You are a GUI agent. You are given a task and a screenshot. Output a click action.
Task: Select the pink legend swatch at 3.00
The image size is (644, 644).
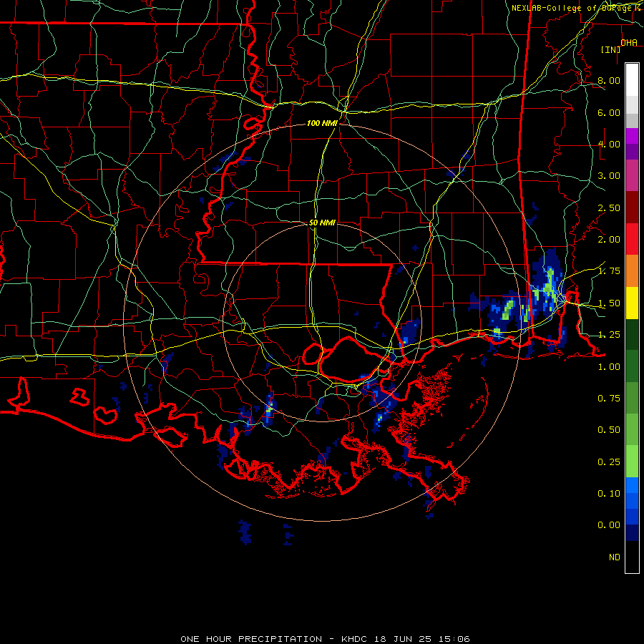[632, 175]
